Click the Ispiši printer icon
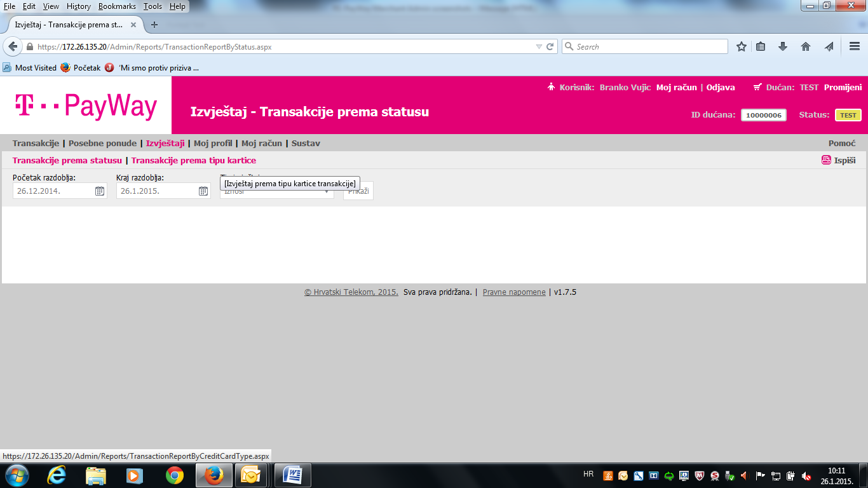The width and height of the screenshot is (868, 488). click(826, 160)
